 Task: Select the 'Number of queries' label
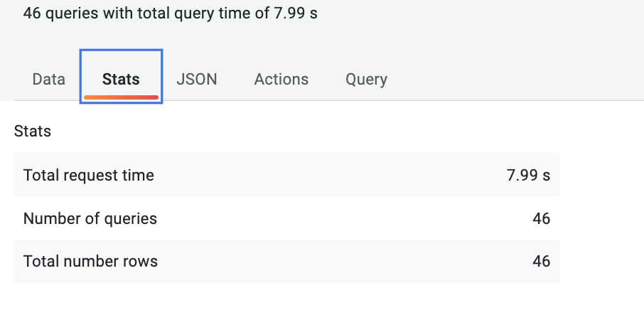pyautogui.click(x=90, y=218)
